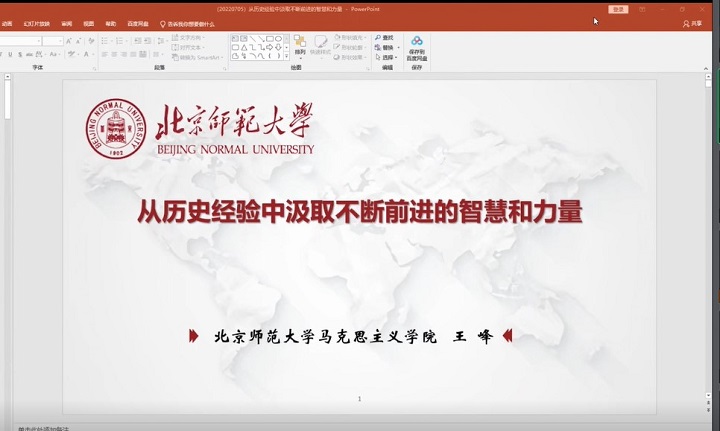This screenshot has width=720, height=431.
Task: Open the font size combo box
Action: (x=53, y=41)
